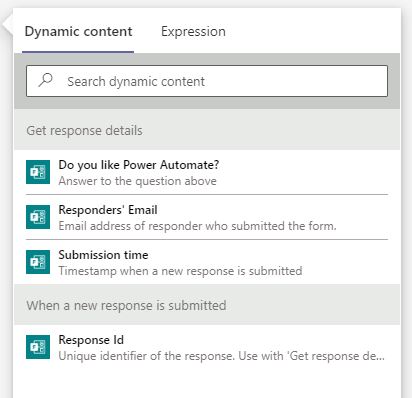Add the Submission time token
The width and height of the screenshot is (412, 398).
[207, 262]
